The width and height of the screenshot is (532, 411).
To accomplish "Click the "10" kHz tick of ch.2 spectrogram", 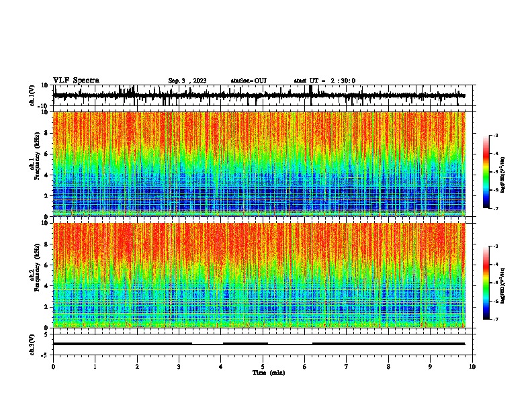I will [46, 223].
